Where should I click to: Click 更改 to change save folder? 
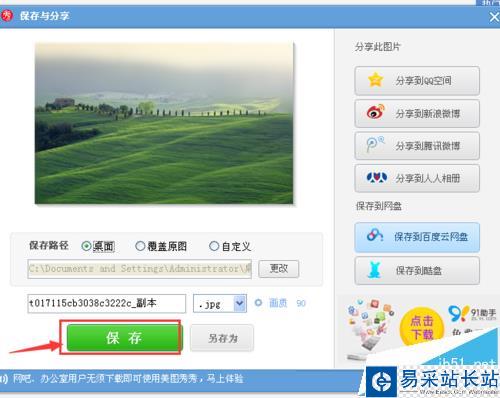pyautogui.click(x=279, y=269)
